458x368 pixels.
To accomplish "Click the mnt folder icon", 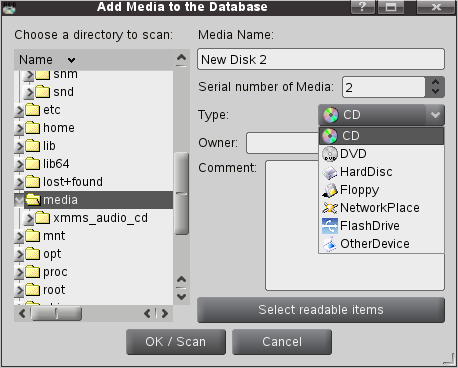I will (32, 236).
